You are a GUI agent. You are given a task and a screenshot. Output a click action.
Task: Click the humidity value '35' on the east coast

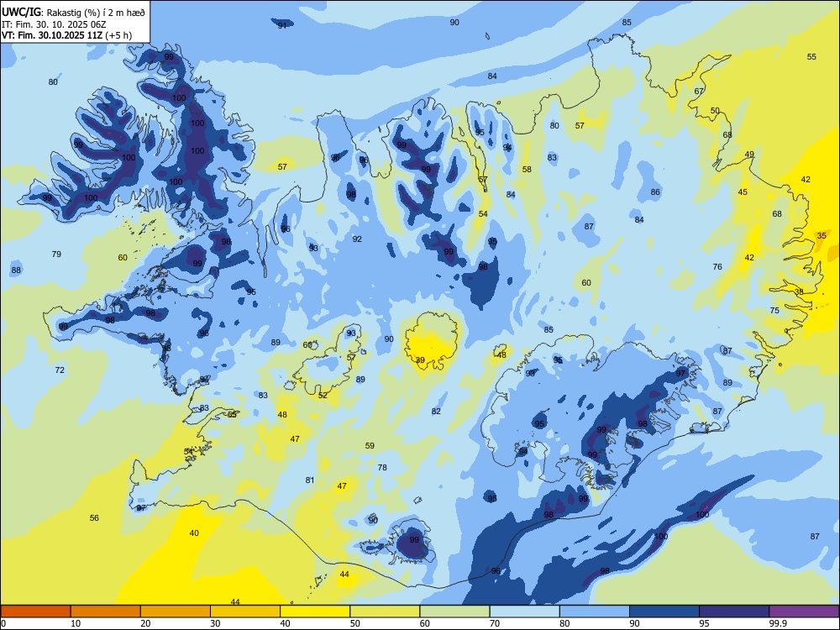822,236
